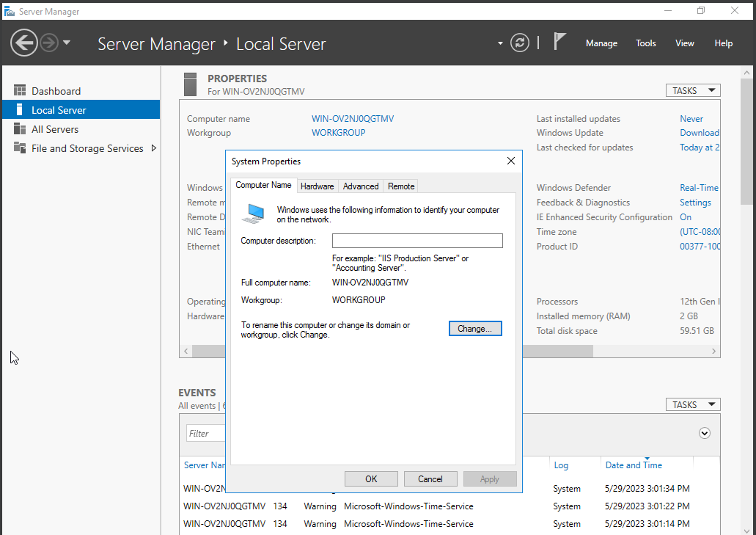This screenshot has width=756, height=535.
Task: Click the File and Storage Services icon
Action: 20,148
